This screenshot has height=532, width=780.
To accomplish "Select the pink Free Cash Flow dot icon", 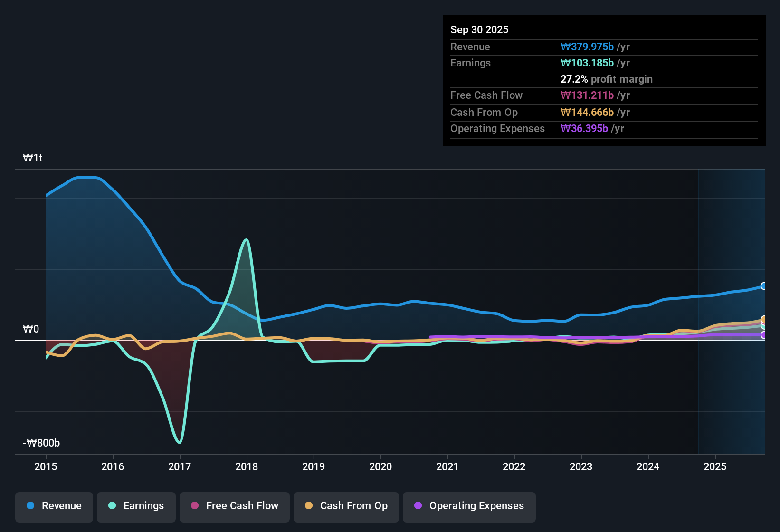I will point(194,506).
